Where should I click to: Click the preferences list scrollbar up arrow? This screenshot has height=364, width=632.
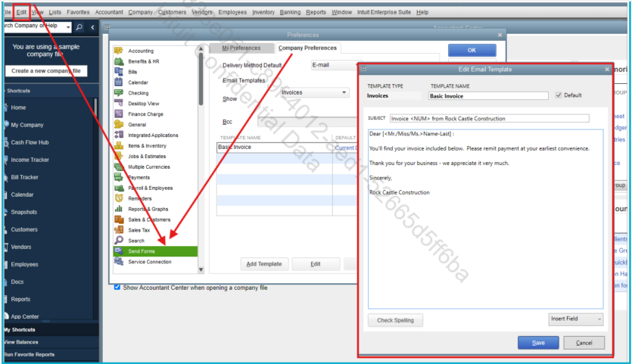(201, 48)
